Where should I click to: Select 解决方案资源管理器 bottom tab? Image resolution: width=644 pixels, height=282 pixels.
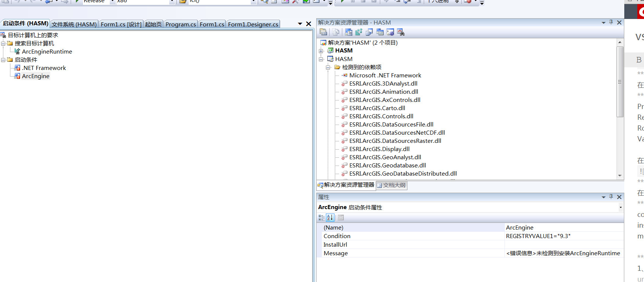click(346, 185)
